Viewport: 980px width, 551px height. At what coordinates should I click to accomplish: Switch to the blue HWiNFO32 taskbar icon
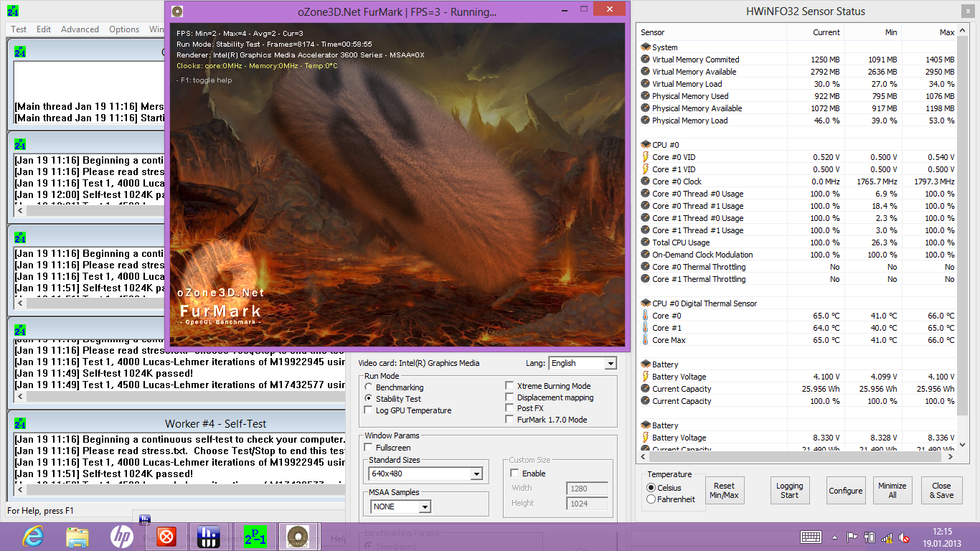(208, 537)
